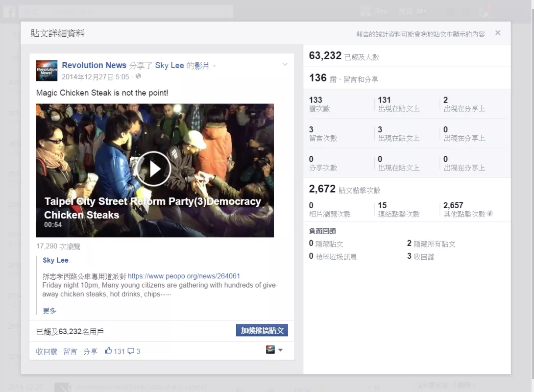Click the 2 隱藏所有貼文 negative feedback entry
534x392 pixels.
[431, 244]
